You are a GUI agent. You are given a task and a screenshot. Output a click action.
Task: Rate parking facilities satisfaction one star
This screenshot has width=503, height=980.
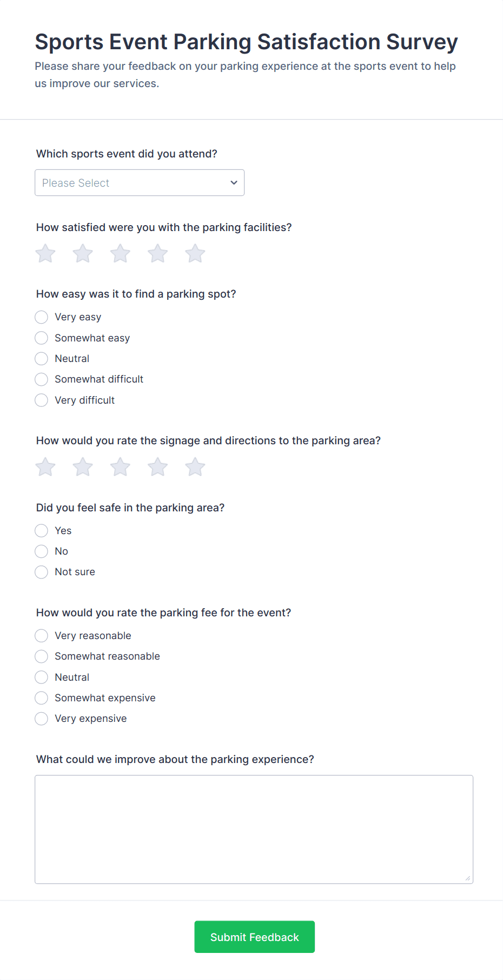(x=45, y=253)
